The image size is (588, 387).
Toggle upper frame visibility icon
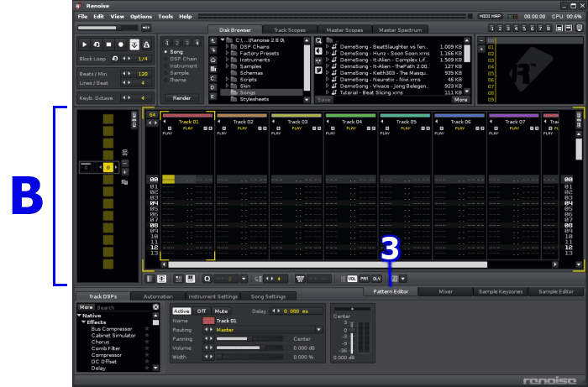tap(559, 28)
